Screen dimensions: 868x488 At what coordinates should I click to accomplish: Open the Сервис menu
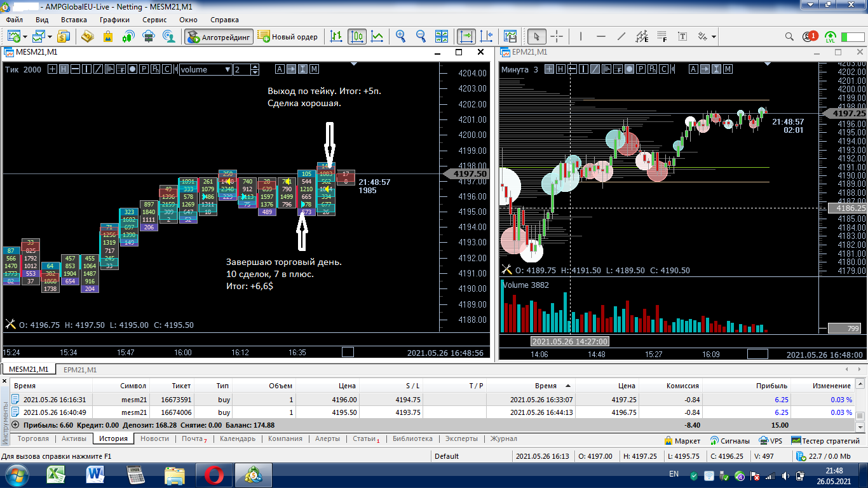pos(154,20)
